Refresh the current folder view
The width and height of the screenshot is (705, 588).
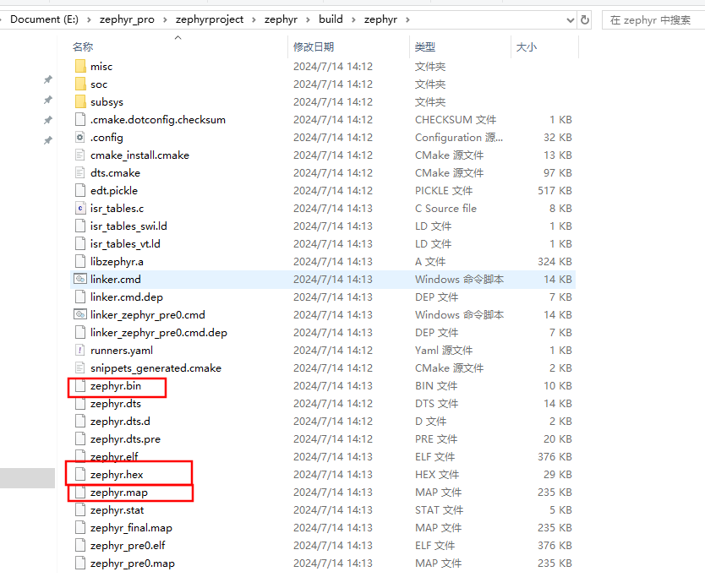[x=584, y=19]
